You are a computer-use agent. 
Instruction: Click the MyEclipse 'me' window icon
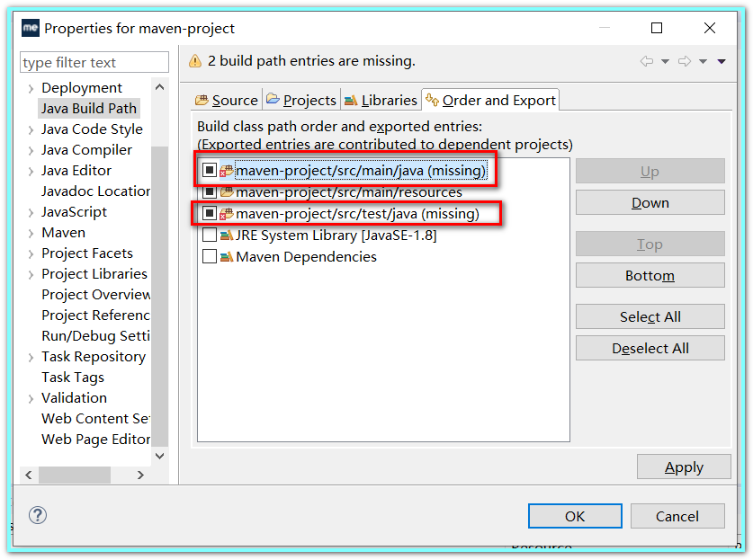[31, 28]
